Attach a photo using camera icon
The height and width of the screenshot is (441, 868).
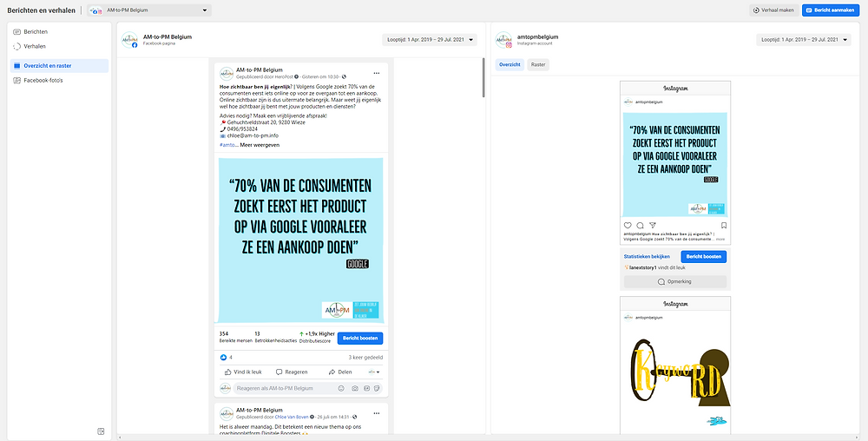355,388
